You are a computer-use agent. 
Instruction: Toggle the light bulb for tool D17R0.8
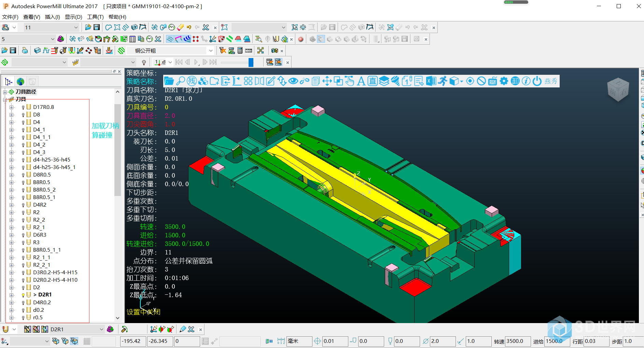[x=23, y=107]
